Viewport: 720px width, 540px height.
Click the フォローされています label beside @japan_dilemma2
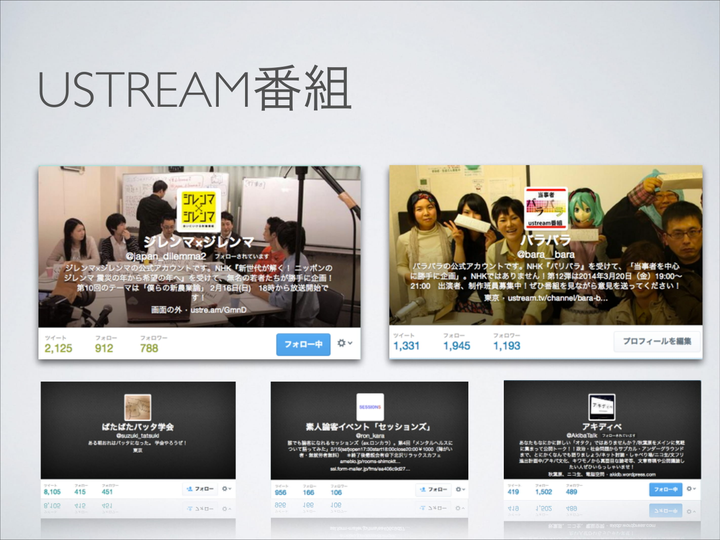click(242, 256)
